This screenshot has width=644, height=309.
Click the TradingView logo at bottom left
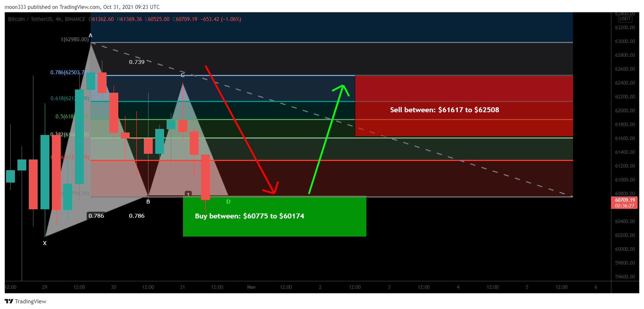tap(26, 301)
